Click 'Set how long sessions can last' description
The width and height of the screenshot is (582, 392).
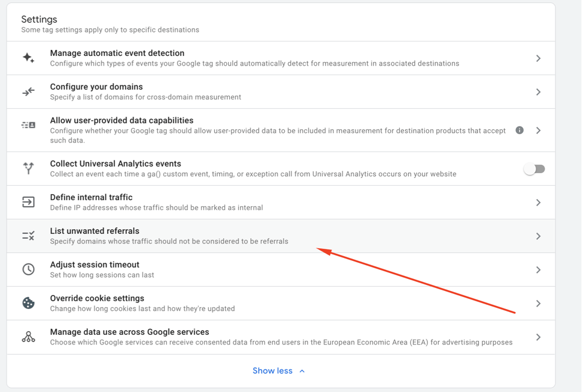(x=102, y=275)
